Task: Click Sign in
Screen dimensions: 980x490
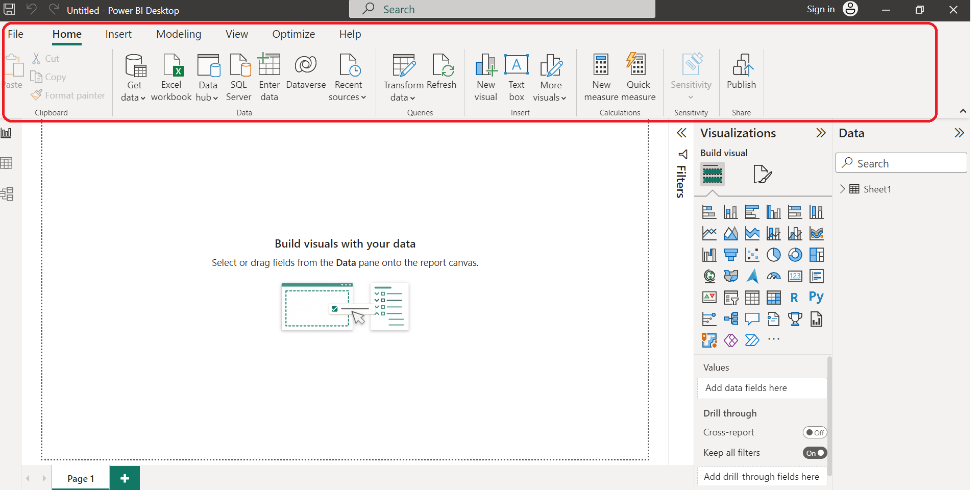Action: point(821,9)
